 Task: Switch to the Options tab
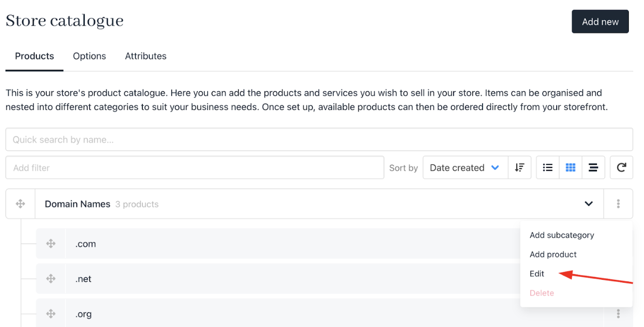point(89,56)
